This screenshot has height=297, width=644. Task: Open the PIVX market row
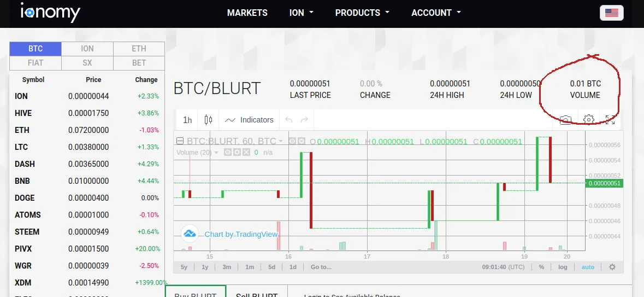coord(87,249)
